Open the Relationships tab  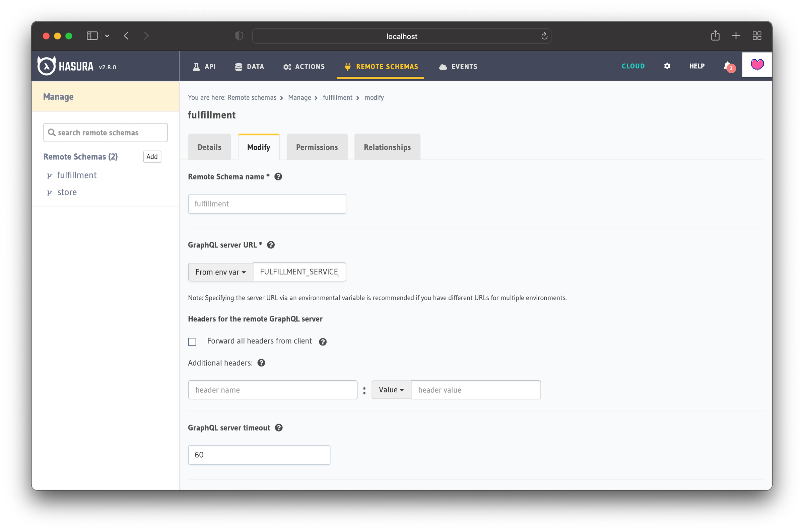point(387,147)
